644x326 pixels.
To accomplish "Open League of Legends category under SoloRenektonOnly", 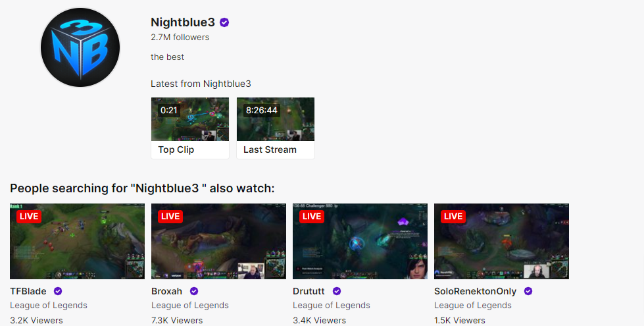I will (x=473, y=306).
